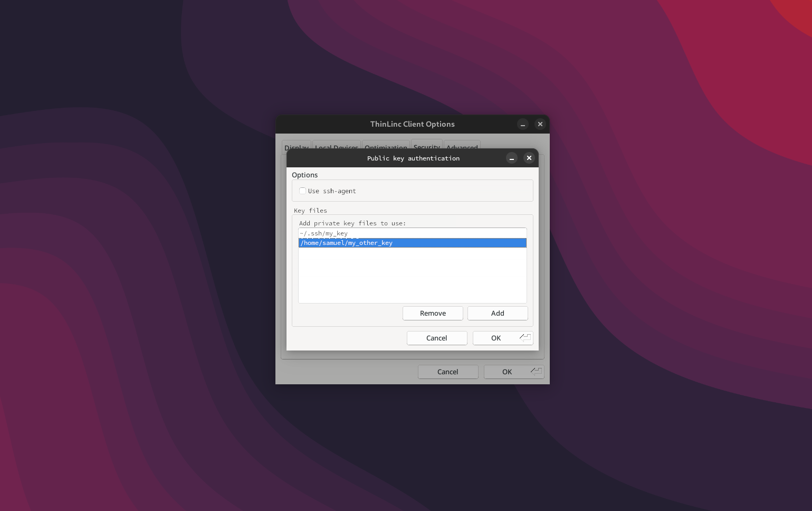The height and width of the screenshot is (511, 812).
Task: Click OK in ThinLinc Client Options window
Action: 514,372
